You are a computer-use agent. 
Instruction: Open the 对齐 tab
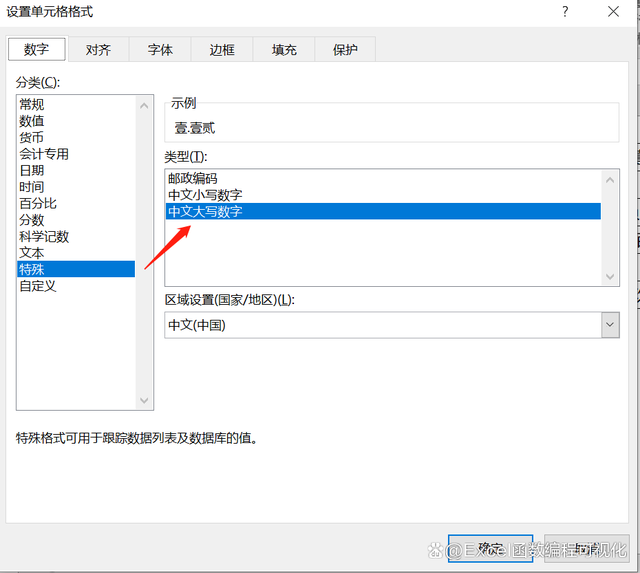click(x=98, y=50)
